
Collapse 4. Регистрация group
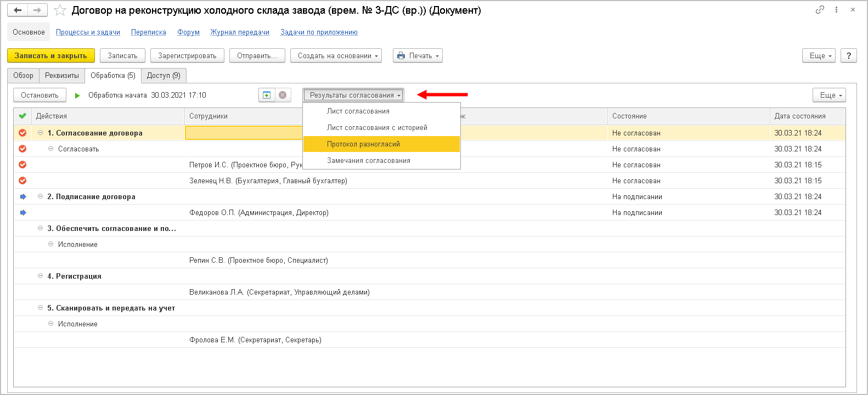(40, 276)
